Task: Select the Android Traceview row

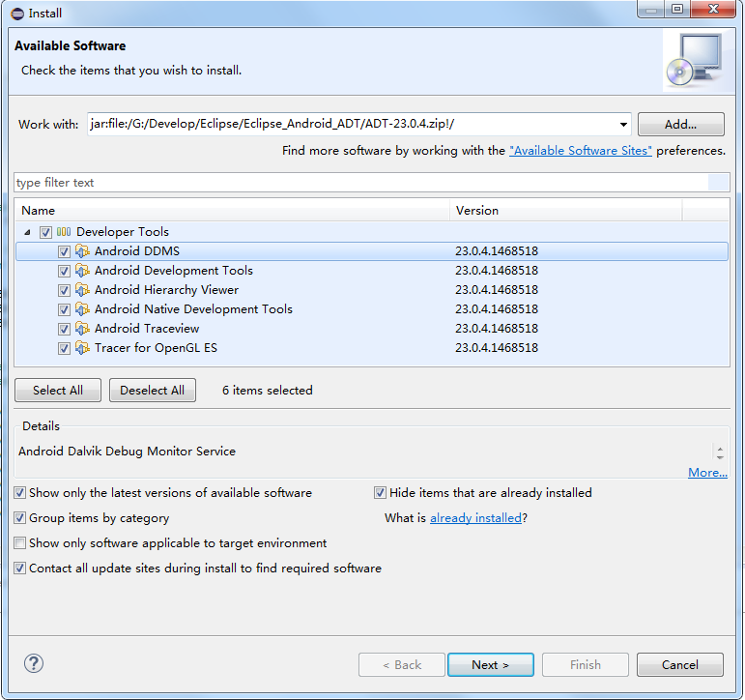Action: (x=372, y=329)
